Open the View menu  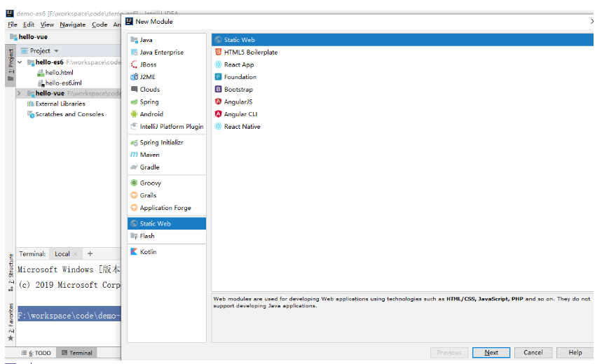pyautogui.click(x=47, y=24)
